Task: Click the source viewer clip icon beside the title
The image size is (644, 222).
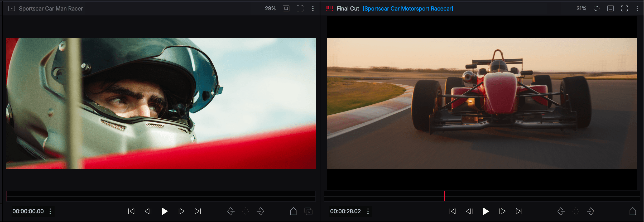Action: tap(12, 8)
